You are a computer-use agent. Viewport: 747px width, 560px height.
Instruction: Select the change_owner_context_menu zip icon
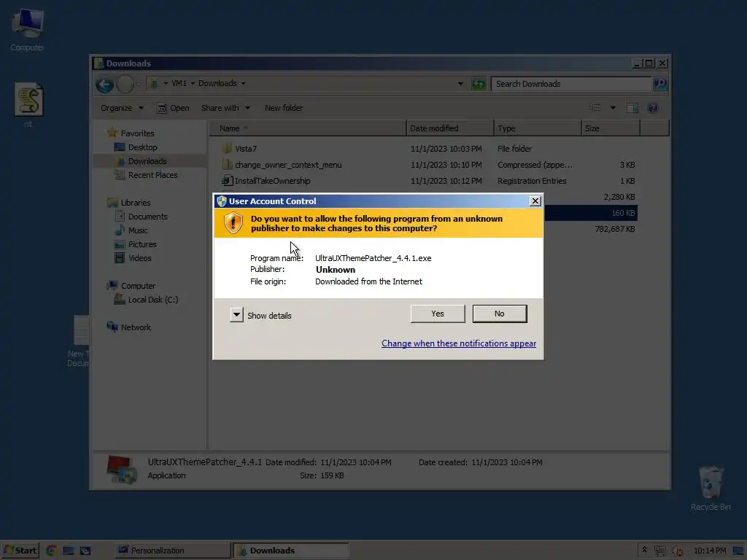coord(228,165)
